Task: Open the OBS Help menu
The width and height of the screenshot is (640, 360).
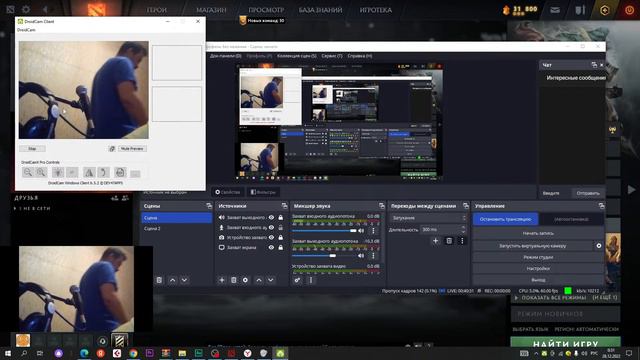Action: pos(360,56)
